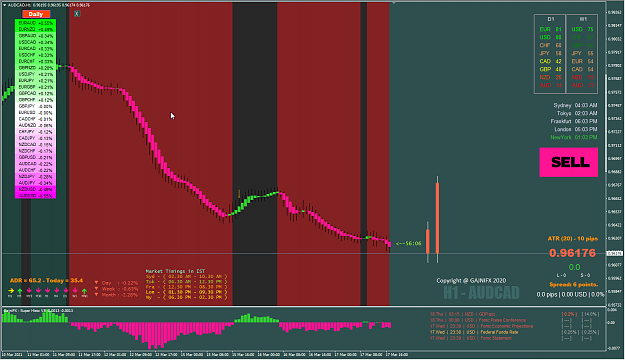Click the Sydney session time
Image resolution: width=625 pixels, height=360 pixels.
(575, 105)
